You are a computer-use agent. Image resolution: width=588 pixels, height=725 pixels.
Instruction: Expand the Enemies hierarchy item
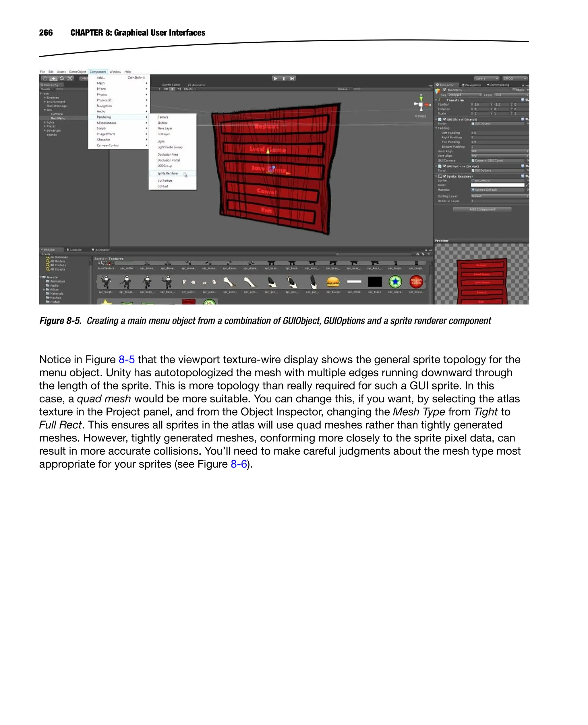click(x=45, y=98)
